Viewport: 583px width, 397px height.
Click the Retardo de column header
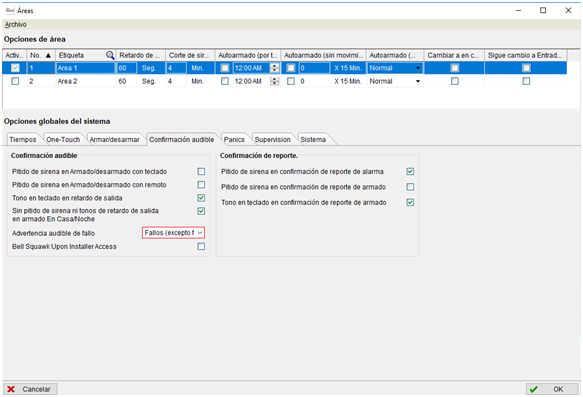(x=141, y=55)
